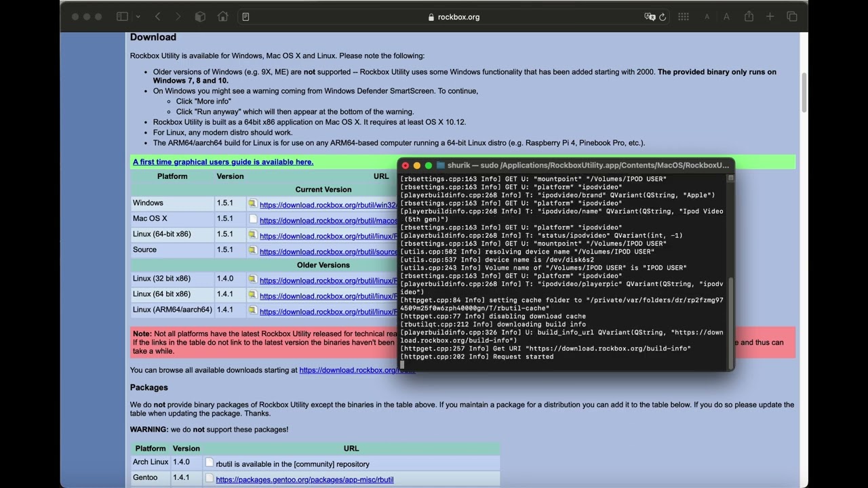The image size is (868, 488).
Task: Select the 'Platform' header in download table
Action: click(x=172, y=176)
